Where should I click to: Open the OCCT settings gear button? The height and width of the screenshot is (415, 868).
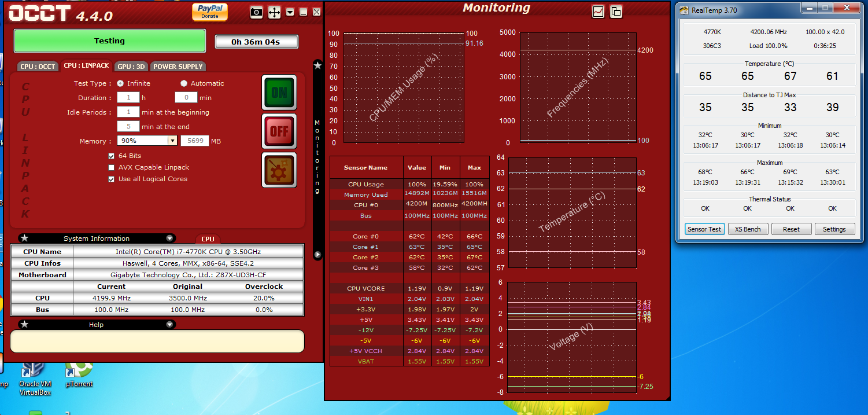coord(279,170)
